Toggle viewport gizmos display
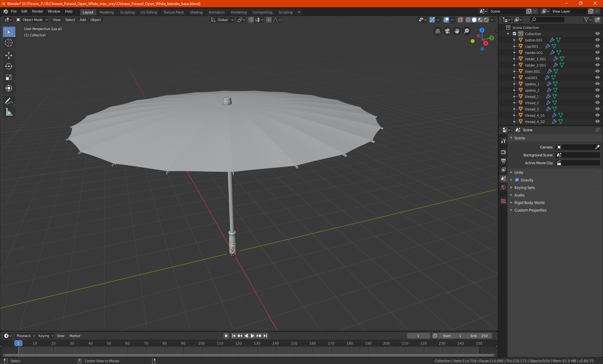This screenshot has height=364, width=603. pos(432,20)
